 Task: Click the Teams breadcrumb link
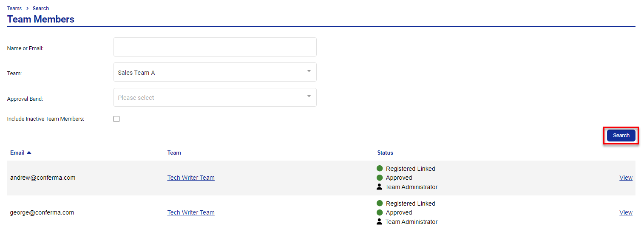[14, 8]
